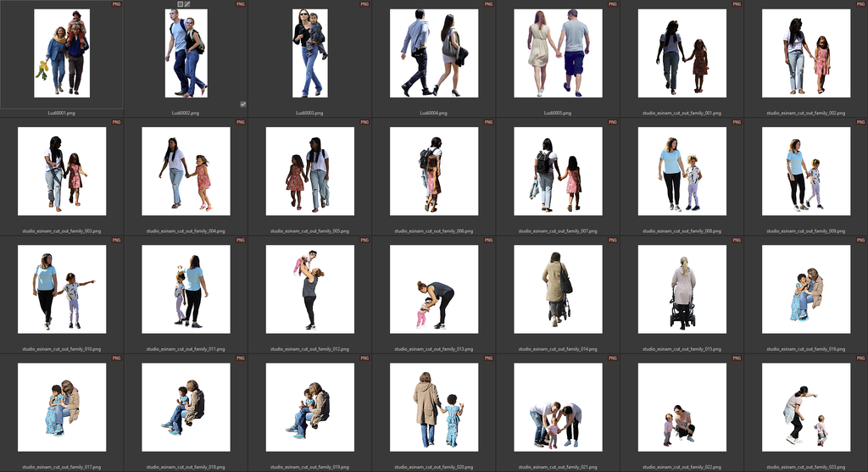Select the studio_esinam_cut_out_family_020 thumbnail image

[x=434, y=407]
